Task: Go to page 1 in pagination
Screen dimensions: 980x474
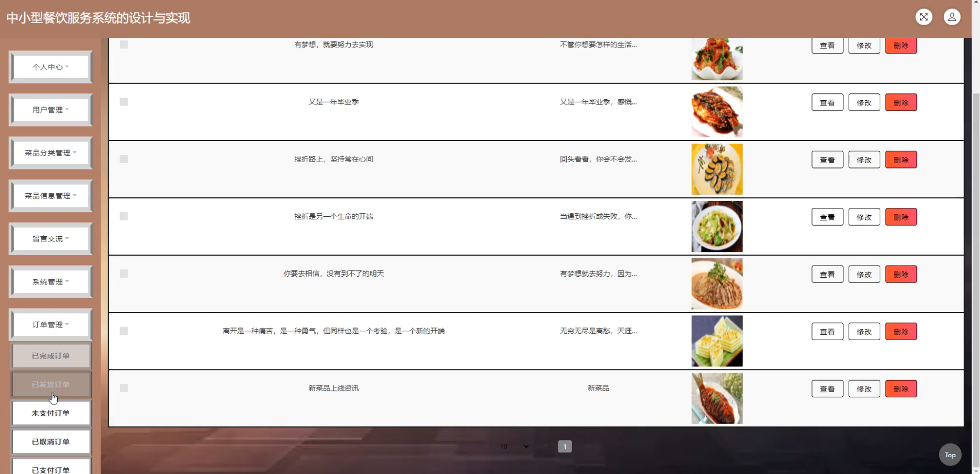Action: (565, 446)
